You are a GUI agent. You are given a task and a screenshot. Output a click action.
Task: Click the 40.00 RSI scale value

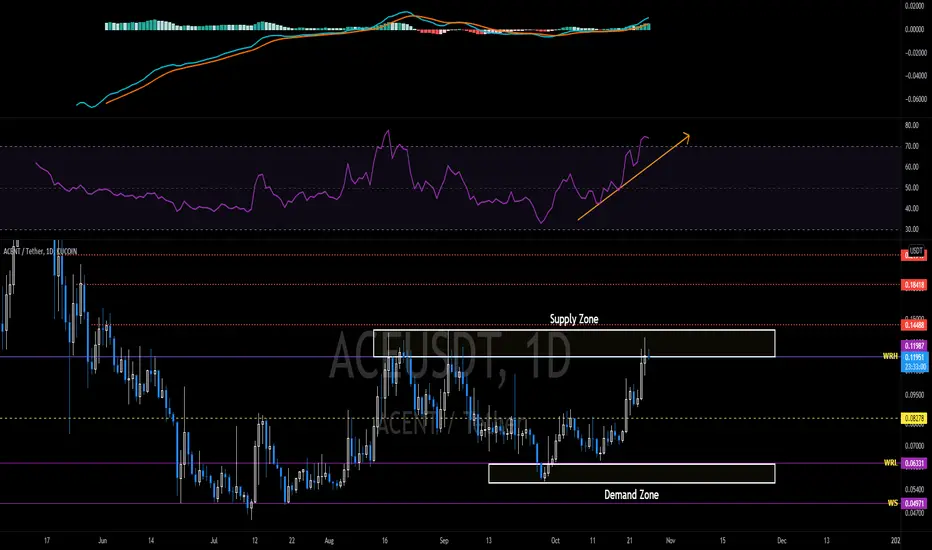coord(912,209)
